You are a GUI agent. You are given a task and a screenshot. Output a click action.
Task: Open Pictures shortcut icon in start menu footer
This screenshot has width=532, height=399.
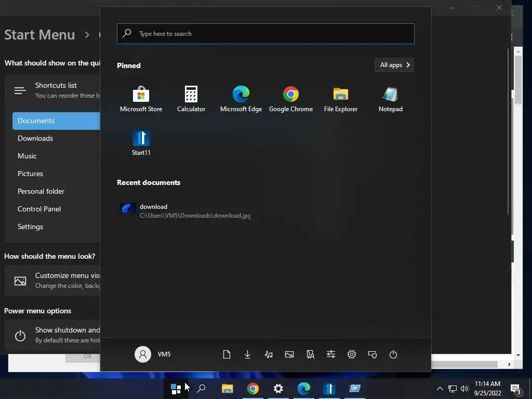pyautogui.click(x=289, y=354)
